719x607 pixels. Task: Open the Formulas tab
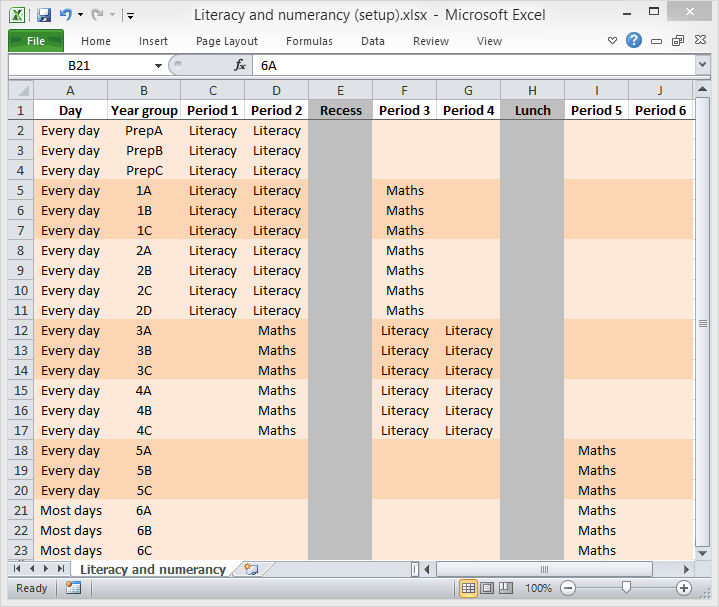pyautogui.click(x=309, y=41)
